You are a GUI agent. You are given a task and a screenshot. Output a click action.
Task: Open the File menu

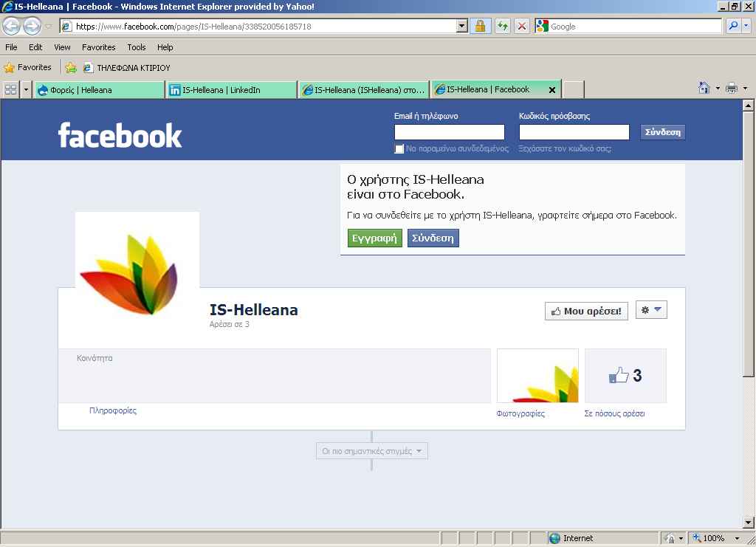[x=11, y=47]
